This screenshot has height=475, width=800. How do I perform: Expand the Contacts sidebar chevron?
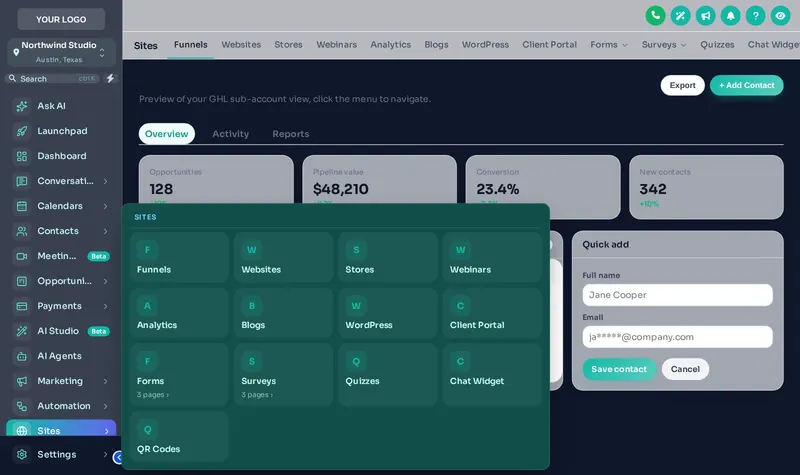coord(106,231)
